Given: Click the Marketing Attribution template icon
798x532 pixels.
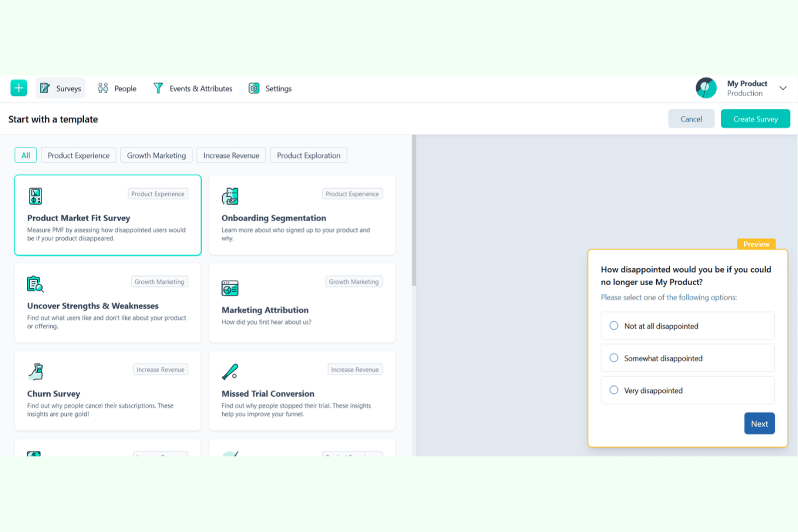Looking at the screenshot, I should [x=230, y=288].
